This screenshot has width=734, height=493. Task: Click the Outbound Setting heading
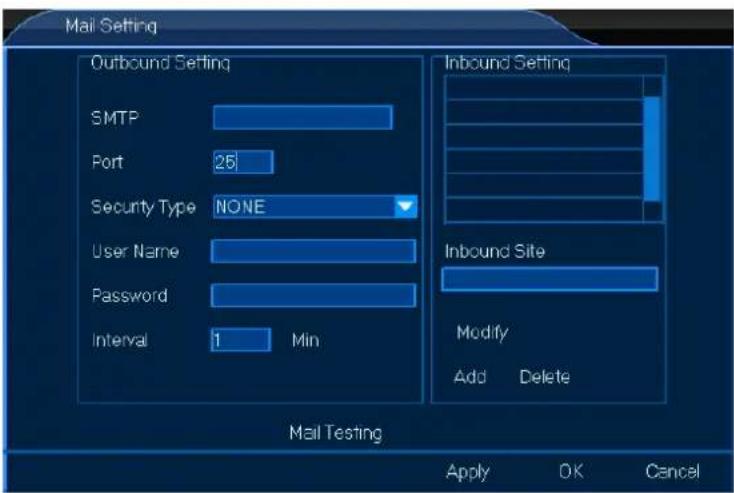pos(161,63)
